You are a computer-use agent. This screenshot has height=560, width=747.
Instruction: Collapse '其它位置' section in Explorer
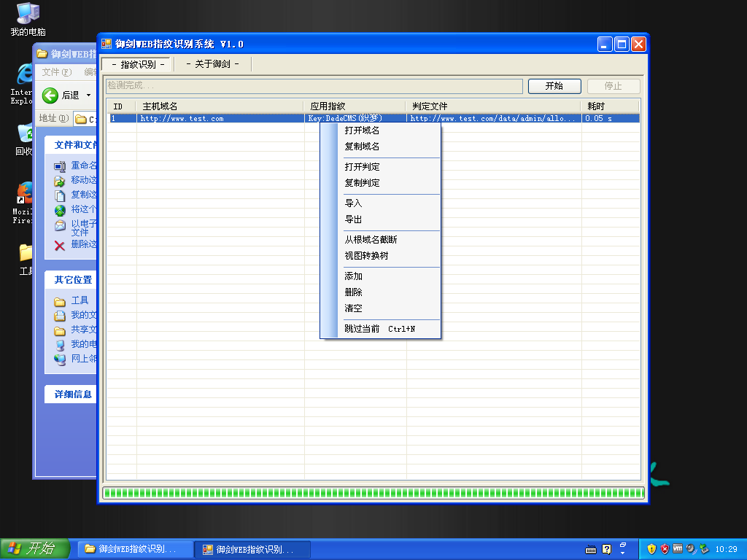click(x=71, y=279)
